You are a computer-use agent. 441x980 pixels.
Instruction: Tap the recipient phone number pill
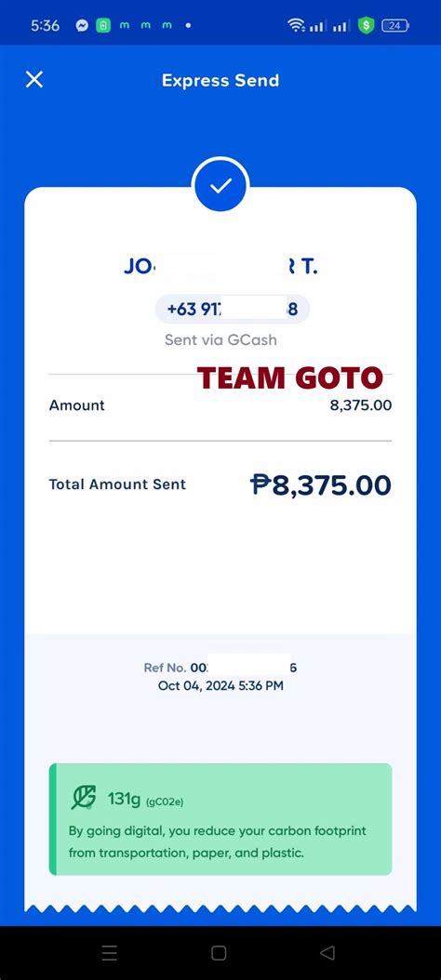tap(232, 309)
